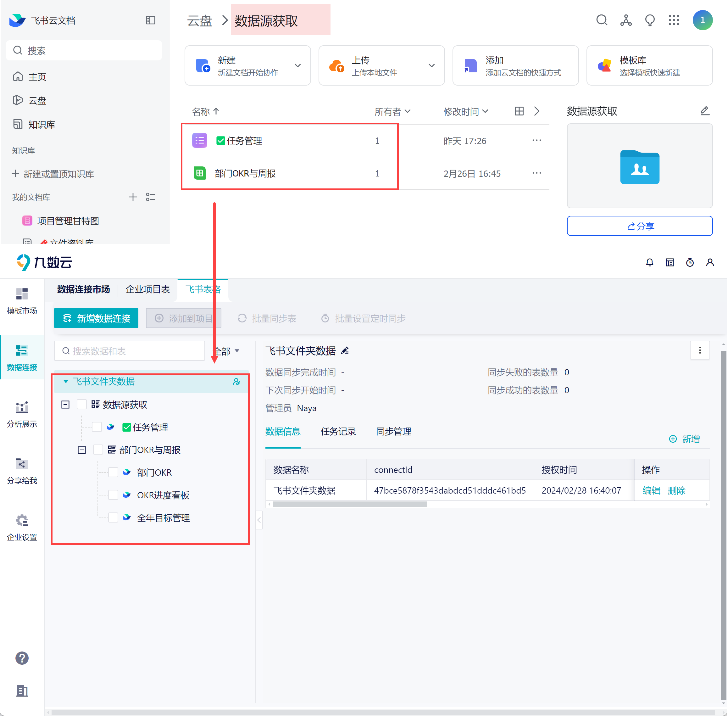Open the table panel icon in 九数云 header

[670, 262]
